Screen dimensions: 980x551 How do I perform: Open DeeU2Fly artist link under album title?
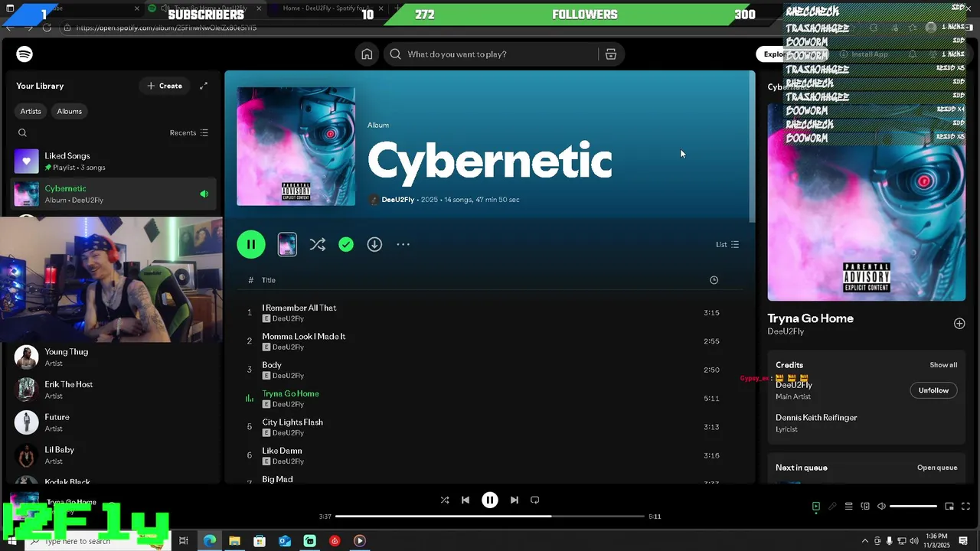pyautogui.click(x=398, y=200)
